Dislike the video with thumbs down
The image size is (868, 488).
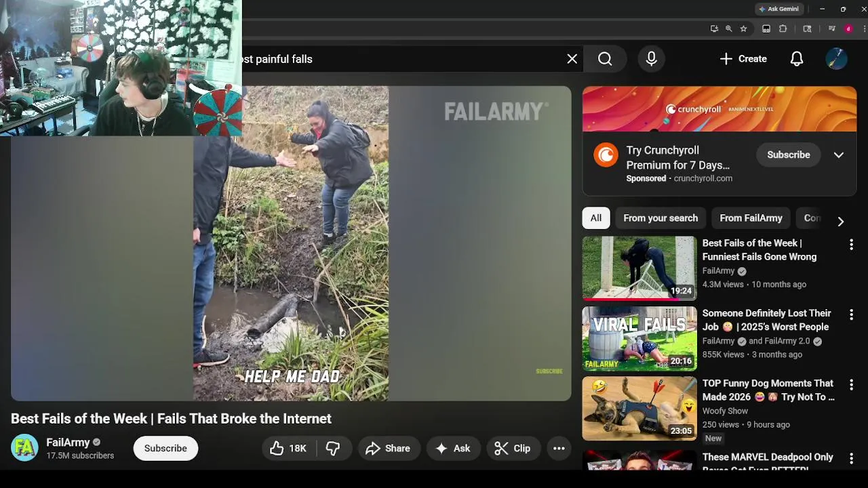click(333, 448)
